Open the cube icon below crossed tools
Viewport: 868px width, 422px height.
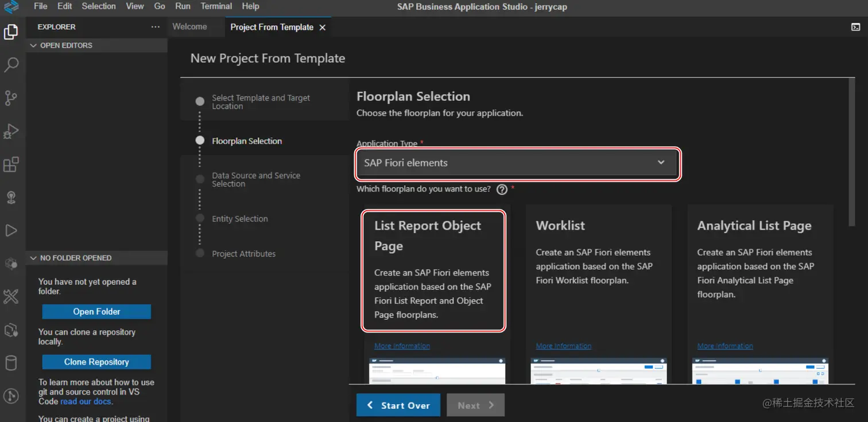coord(11,330)
